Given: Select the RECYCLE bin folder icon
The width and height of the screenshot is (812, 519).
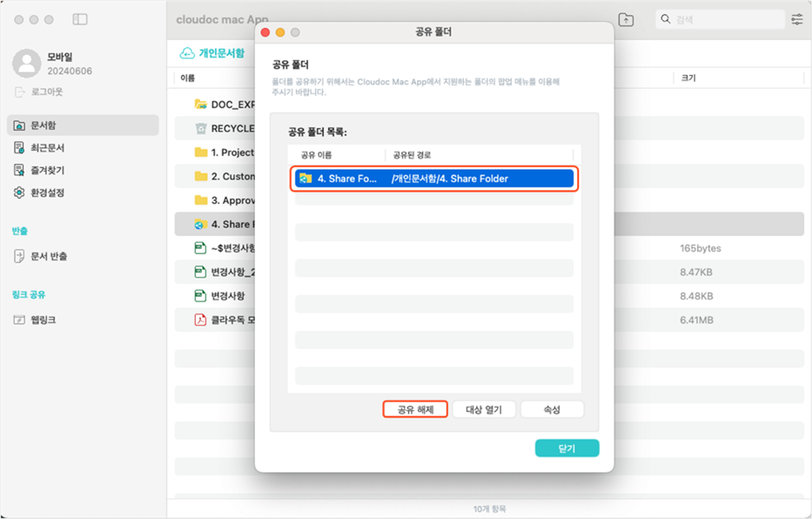Looking at the screenshot, I should [x=201, y=128].
